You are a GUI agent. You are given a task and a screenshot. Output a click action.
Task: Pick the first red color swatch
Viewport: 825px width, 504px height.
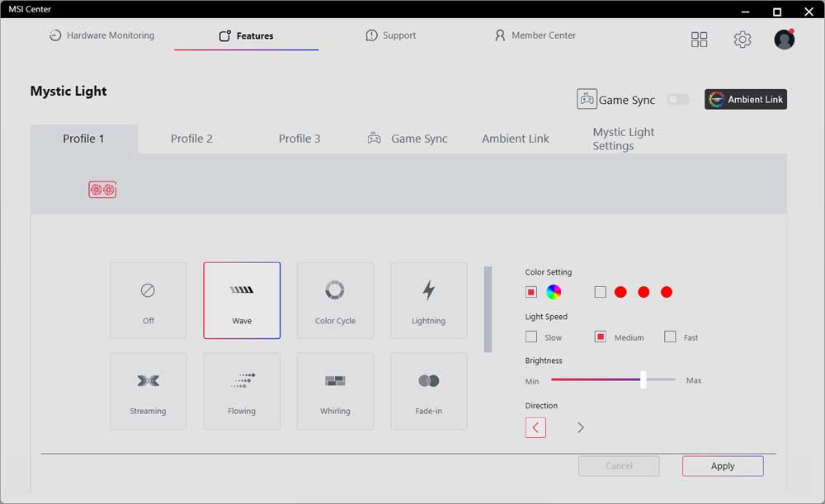621,292
